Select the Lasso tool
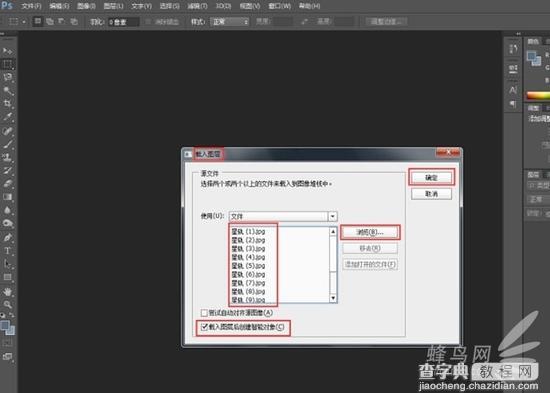This screenshot has width=550, height=393. pos(7,78)
